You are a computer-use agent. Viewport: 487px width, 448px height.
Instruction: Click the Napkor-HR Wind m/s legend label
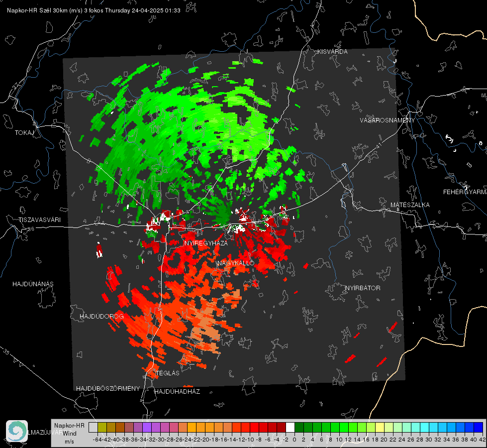pos(69,433)
